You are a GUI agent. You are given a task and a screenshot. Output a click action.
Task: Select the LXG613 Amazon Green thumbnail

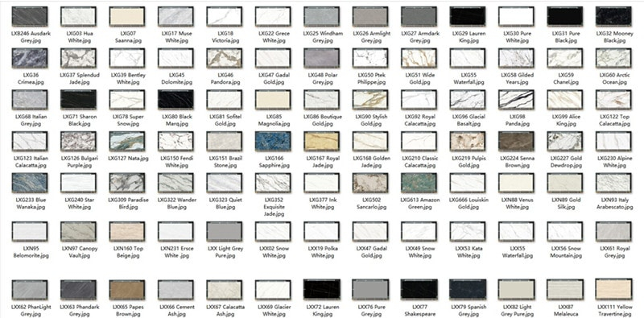[419, 183]
